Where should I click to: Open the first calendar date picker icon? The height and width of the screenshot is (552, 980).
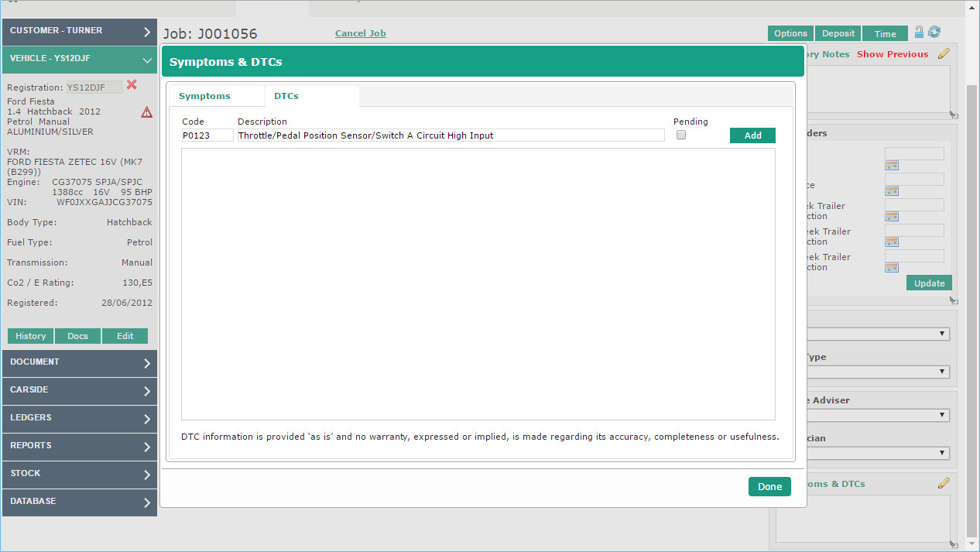[892, 165]
